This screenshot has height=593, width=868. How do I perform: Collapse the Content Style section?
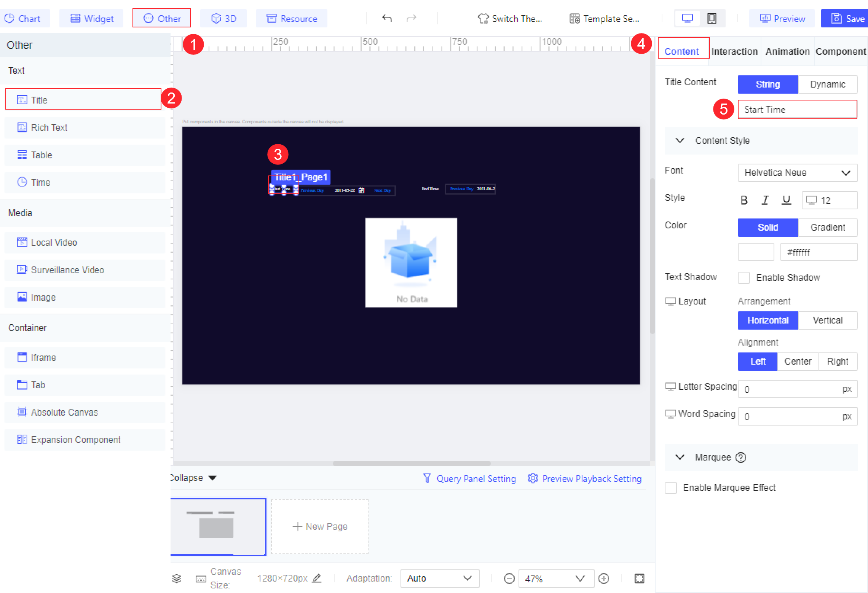tap(680, 140)
